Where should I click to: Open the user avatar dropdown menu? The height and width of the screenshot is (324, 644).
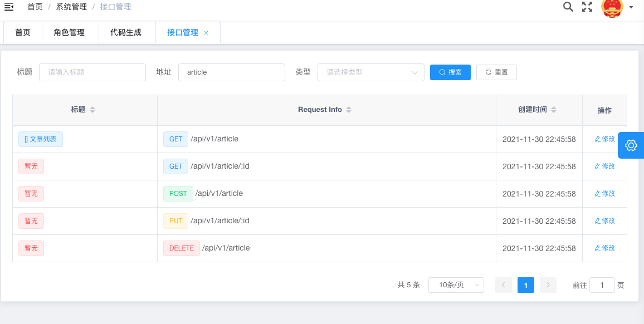point(613,8)
